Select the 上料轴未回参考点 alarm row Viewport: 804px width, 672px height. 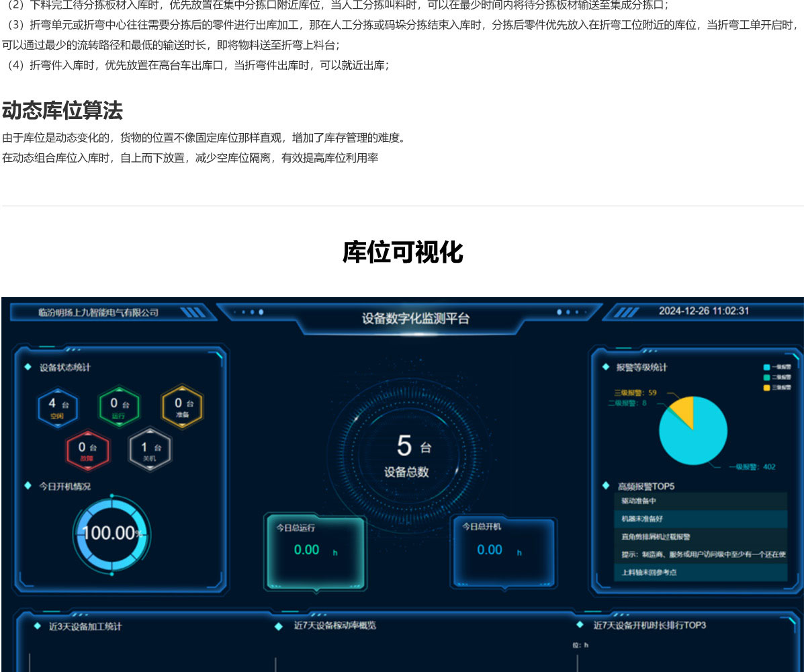coord(700,573)
